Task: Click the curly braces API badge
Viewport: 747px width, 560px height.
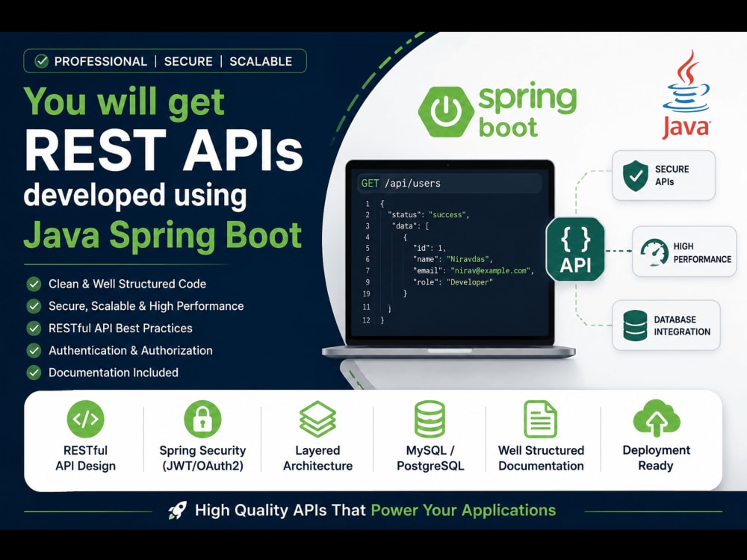Action: pos(575,249)
